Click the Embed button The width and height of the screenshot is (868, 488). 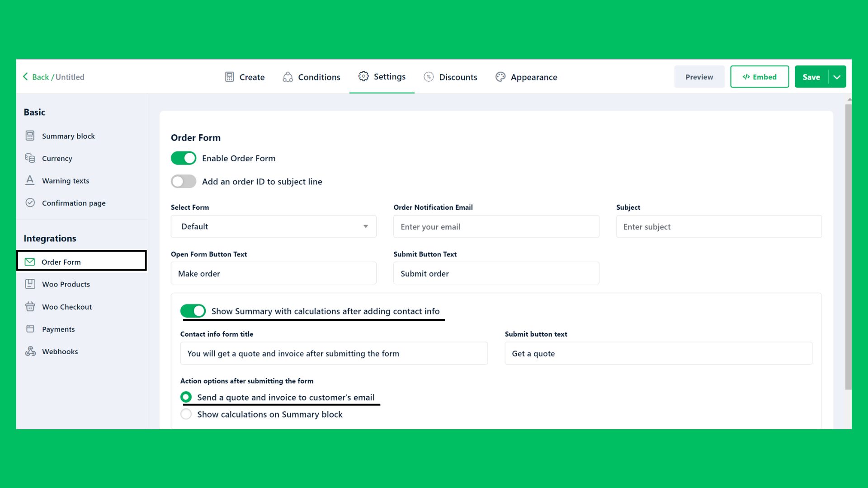[x=759, y=77]
